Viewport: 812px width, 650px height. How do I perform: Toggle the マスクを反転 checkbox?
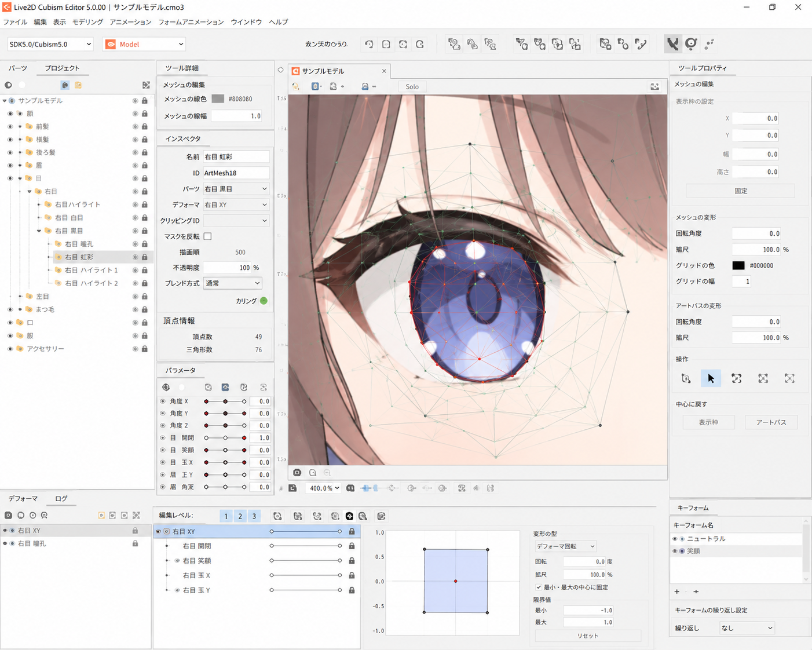coord(207,236)
